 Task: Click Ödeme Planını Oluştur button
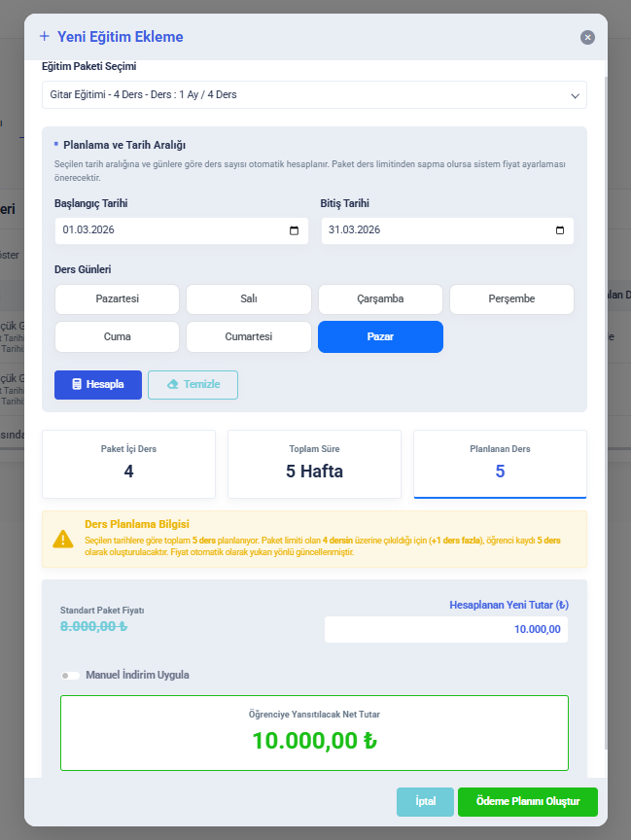click(527, 802)
